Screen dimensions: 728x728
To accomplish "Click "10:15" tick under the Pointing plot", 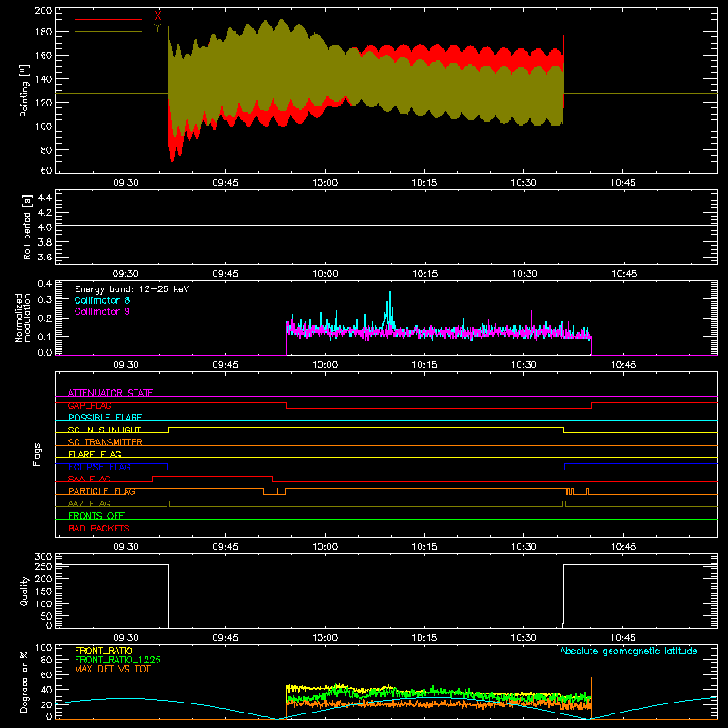I will [x=424, y=183].
